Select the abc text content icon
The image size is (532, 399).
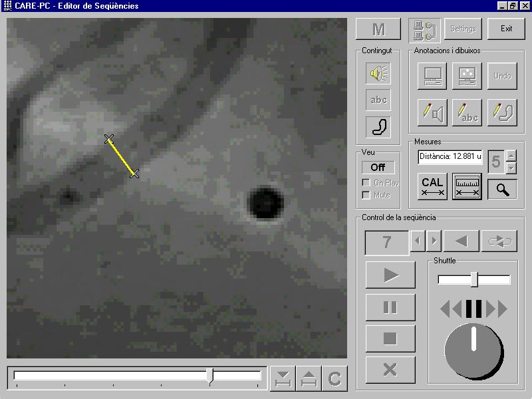click(378, 100)
